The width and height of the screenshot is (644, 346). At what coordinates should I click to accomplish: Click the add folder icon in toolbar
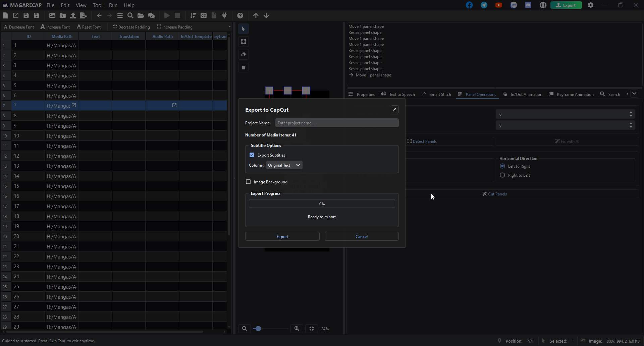(x=63, y=15)
